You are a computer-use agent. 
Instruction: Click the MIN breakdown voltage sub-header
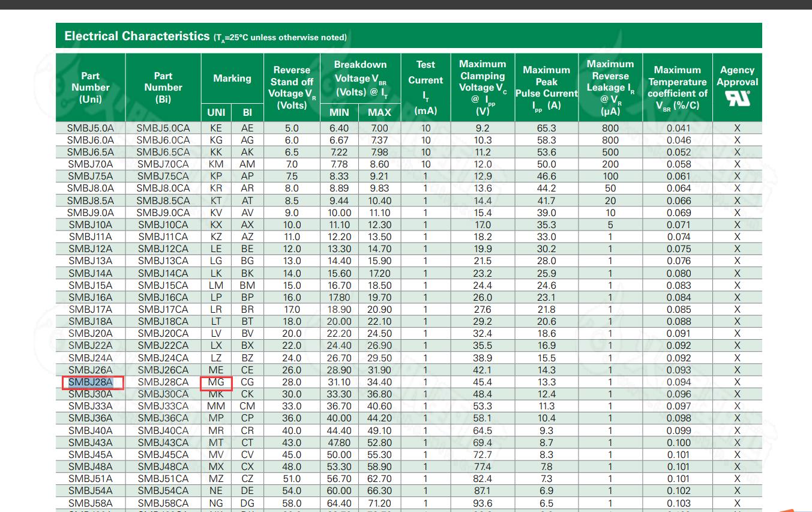(x=339, y=112)
